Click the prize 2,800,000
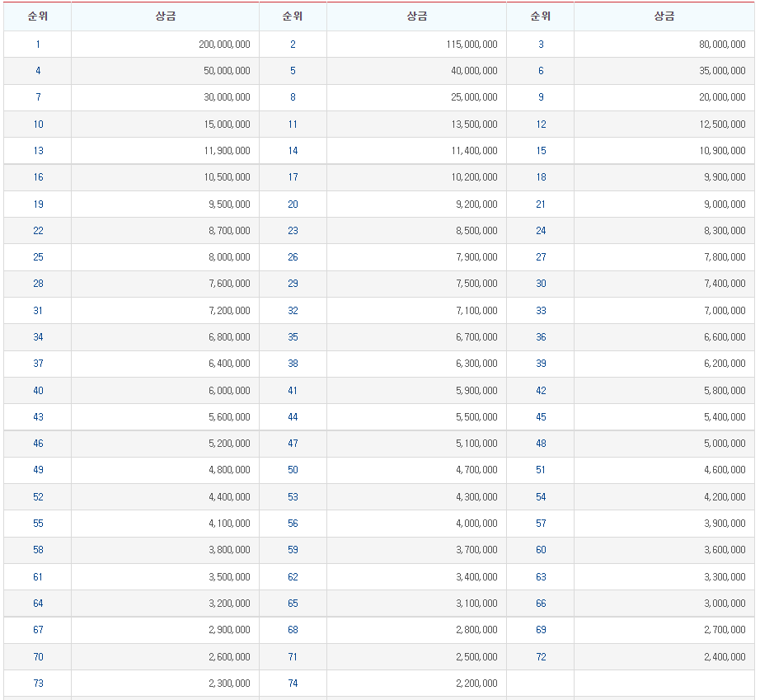 pyautogui.click(x=476, y=630)
